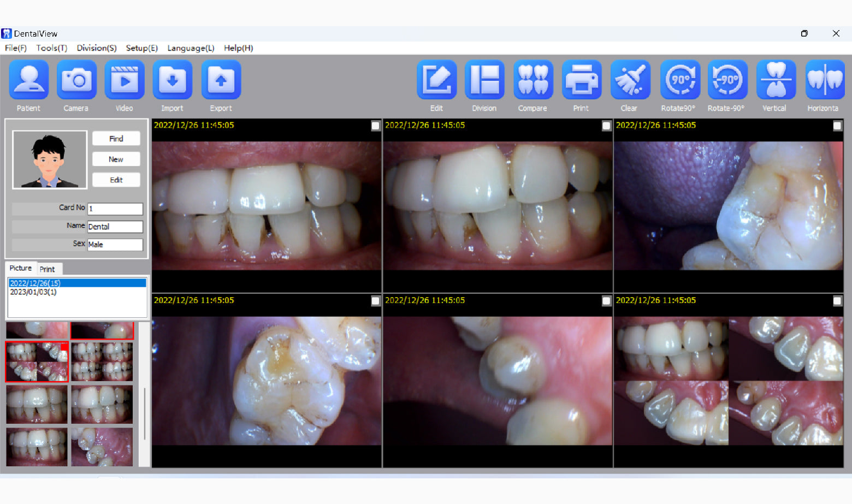
Task: Open the Patient icon in toolbar
Action: click(x=28, y=80)
